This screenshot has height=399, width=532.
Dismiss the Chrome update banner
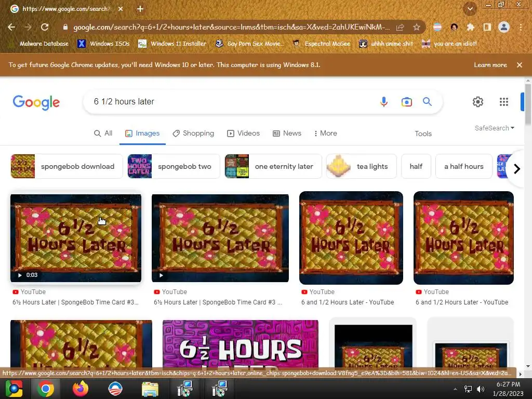click(x=520, y=65)
